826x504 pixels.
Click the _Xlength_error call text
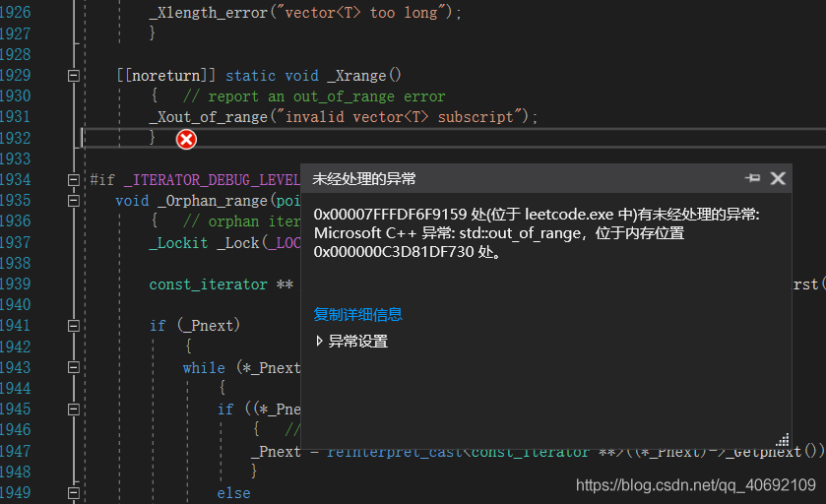(x=208, y=13)
